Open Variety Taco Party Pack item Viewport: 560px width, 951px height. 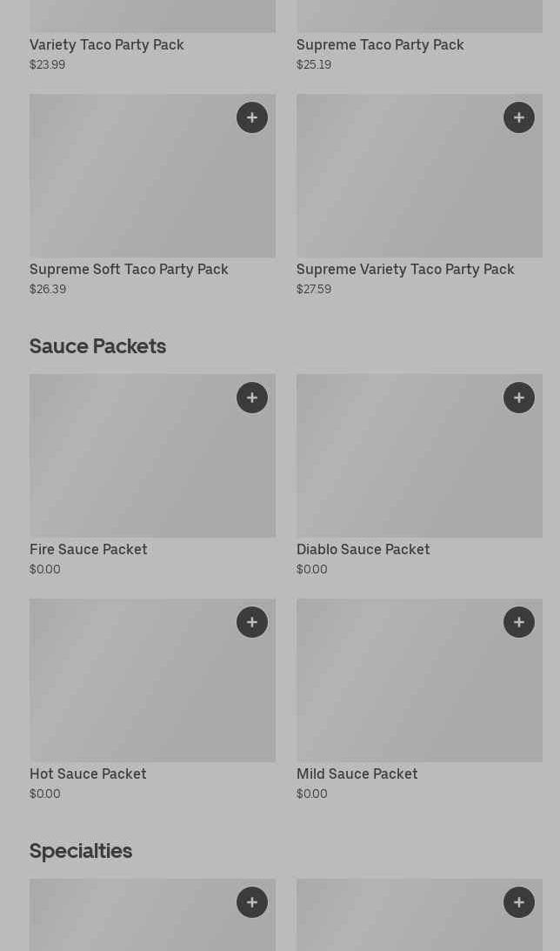point(107,44)
